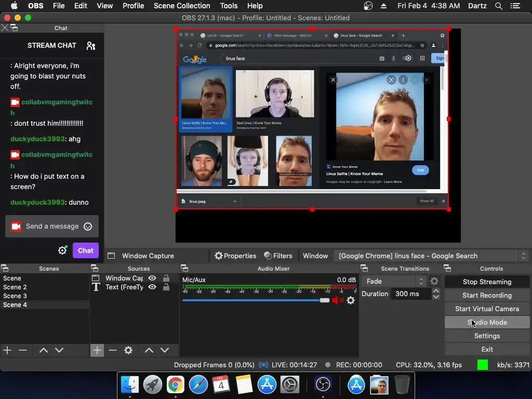Move the selected scene down
The width and height of the screenshot is (532, 399).
pos(59,350)
